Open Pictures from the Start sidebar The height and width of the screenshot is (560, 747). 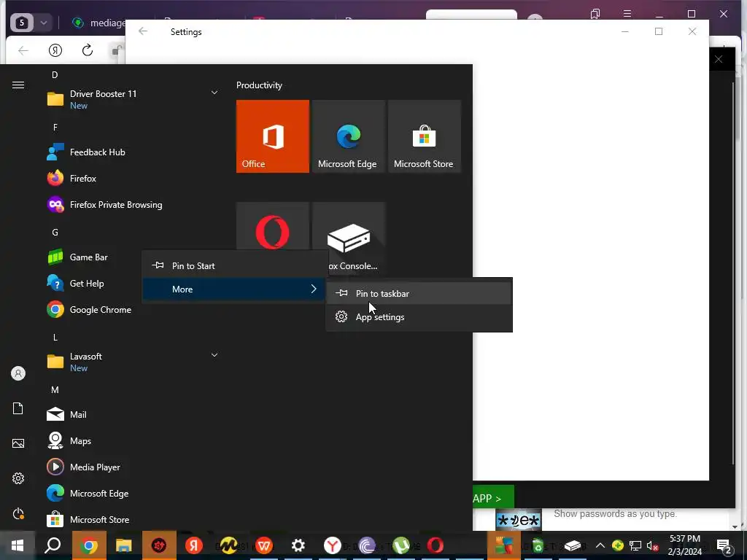pyautogui.click(x=18, y=443)
